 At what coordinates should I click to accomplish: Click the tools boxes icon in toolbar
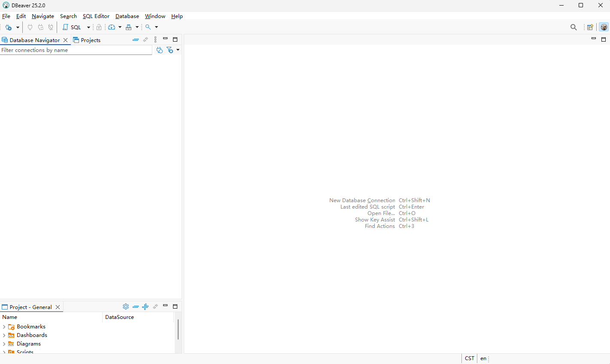tap(128, 27)
